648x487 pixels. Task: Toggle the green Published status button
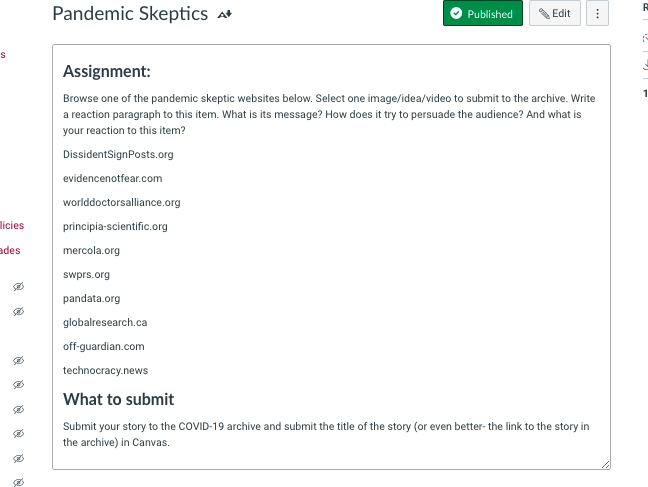click(x=482, y=14)
